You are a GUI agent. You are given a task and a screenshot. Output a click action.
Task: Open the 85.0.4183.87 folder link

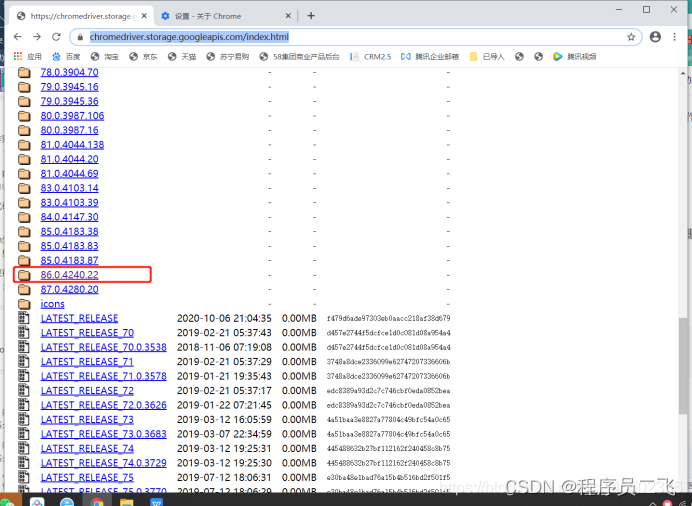69,261
